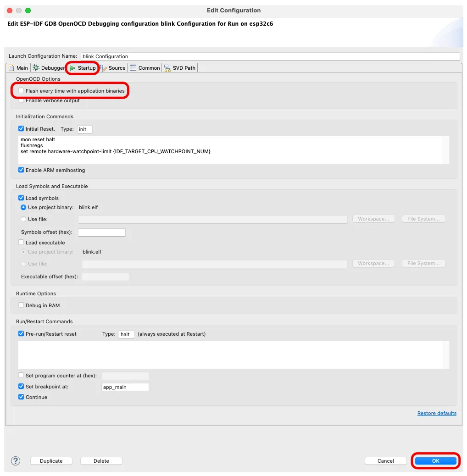This screenshot has height=476, width=467.
Task: Click the Symbols offset hex field
Action: click(101, 232)
